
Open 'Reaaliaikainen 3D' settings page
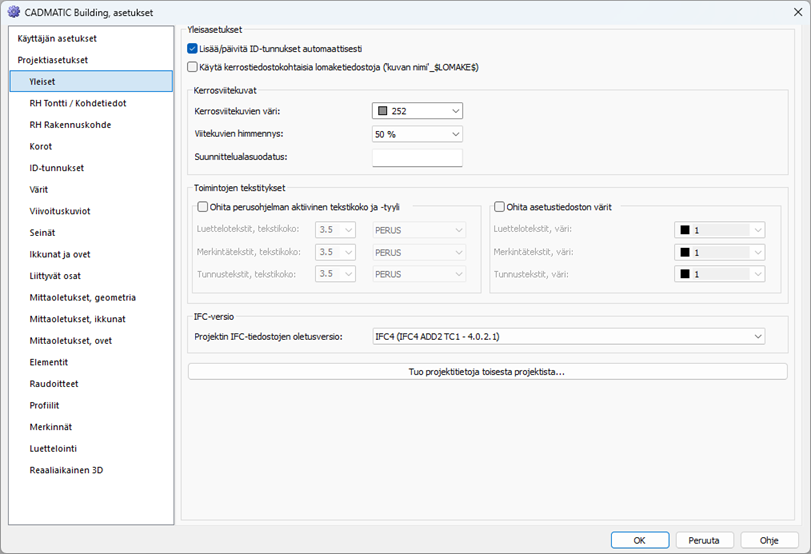coord(66,470)
